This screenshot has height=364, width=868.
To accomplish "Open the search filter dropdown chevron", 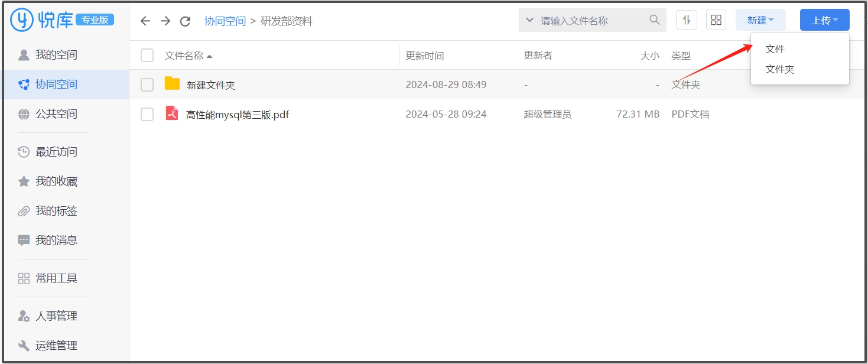I will pyautogui.click(x=529, y=20).
